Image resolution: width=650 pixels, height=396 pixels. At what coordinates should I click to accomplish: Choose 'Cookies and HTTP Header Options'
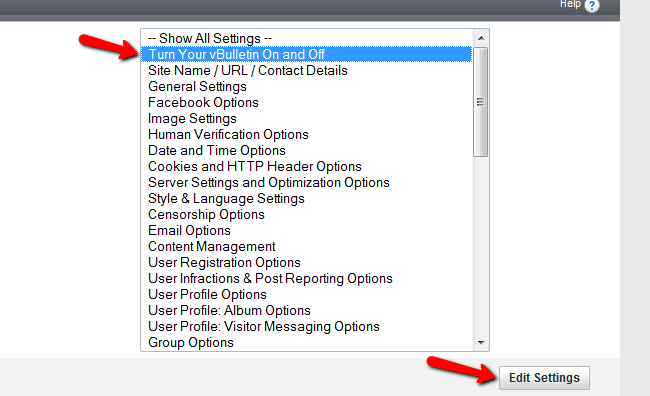click(x=306, y=166)
